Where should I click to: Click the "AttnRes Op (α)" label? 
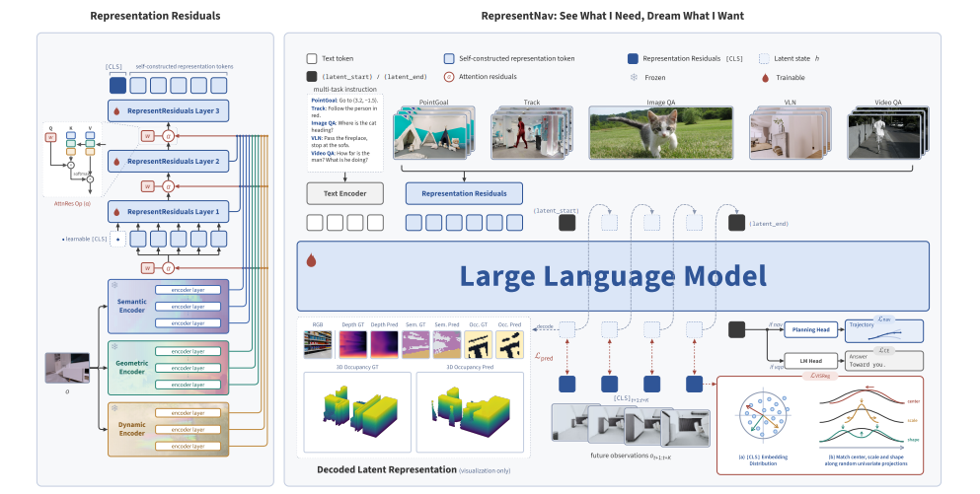click(72, 203)
